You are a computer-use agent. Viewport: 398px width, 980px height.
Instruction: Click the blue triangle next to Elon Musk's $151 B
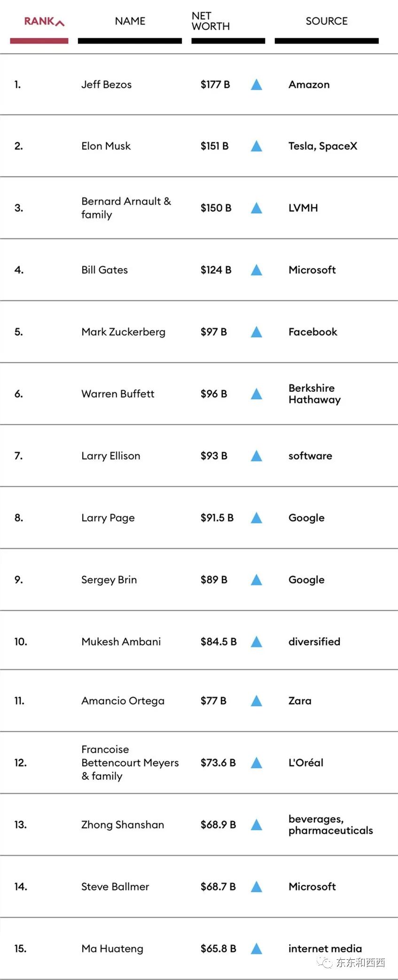click(x=256, y=146)
